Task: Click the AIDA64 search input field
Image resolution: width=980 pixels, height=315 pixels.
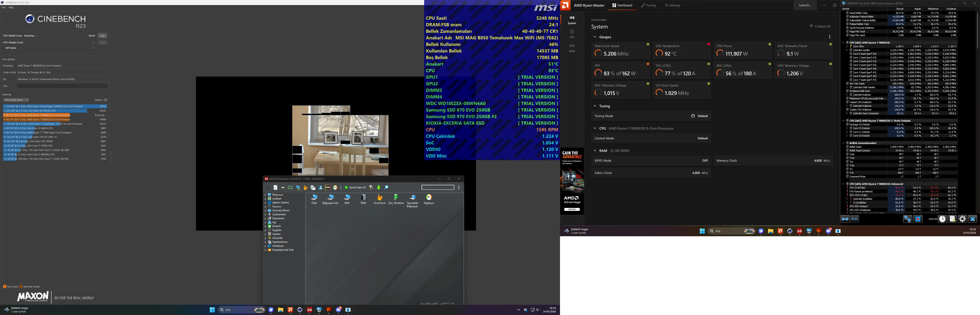Action: pos(438,187)
